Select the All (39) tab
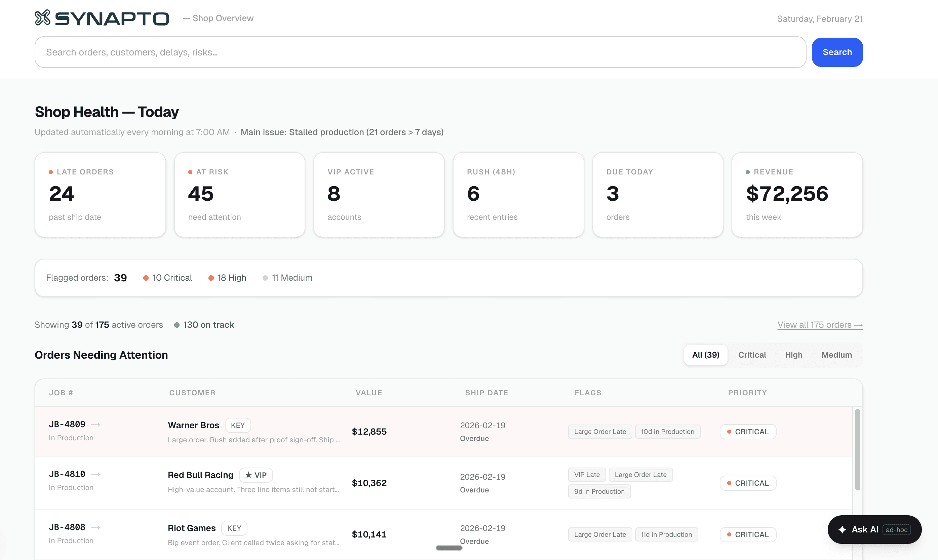 [x=706, y=355]
